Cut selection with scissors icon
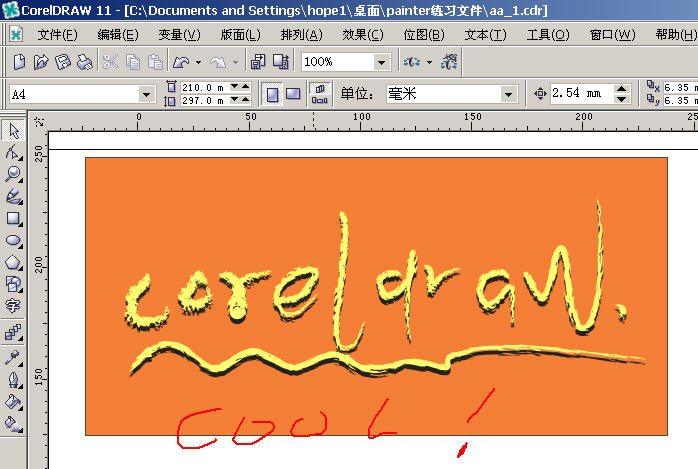The height and width of the screenshot is (469, 698). tap(110, 62)
